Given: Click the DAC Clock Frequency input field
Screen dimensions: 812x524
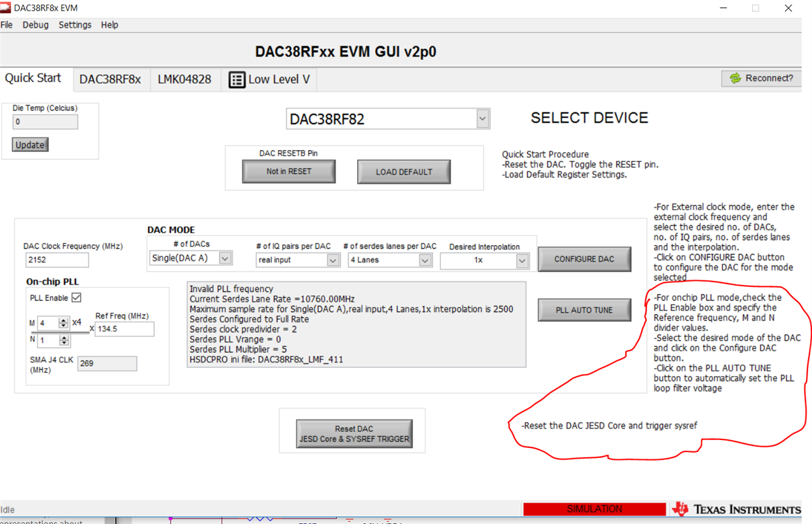Looking at the screenshot, I should coord(56,260).
